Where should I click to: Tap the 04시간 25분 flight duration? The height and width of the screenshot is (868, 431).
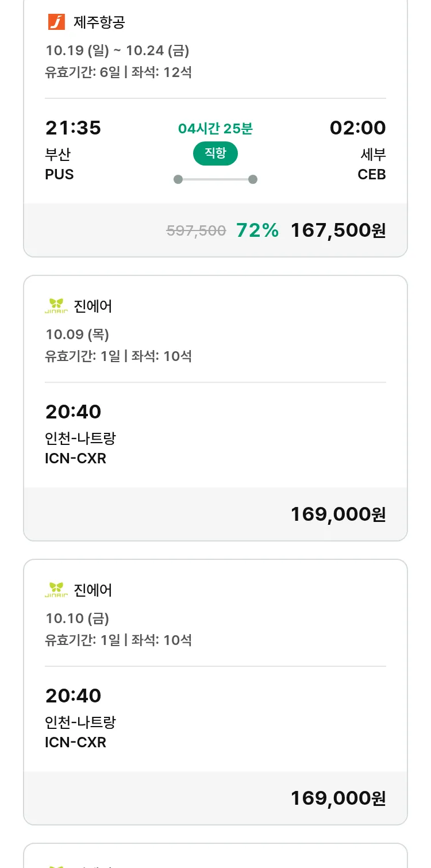pyautogui.click(x=215, y=129)
